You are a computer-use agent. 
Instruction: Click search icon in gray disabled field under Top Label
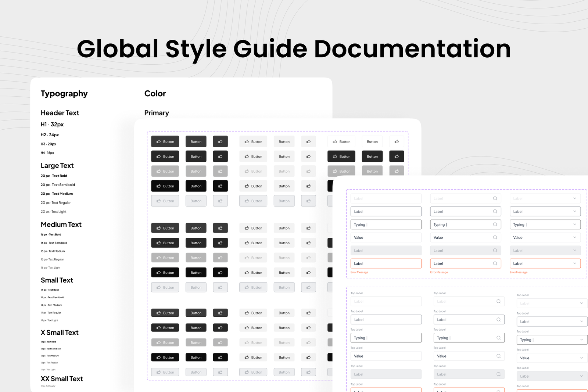click(x=499, y=374)
